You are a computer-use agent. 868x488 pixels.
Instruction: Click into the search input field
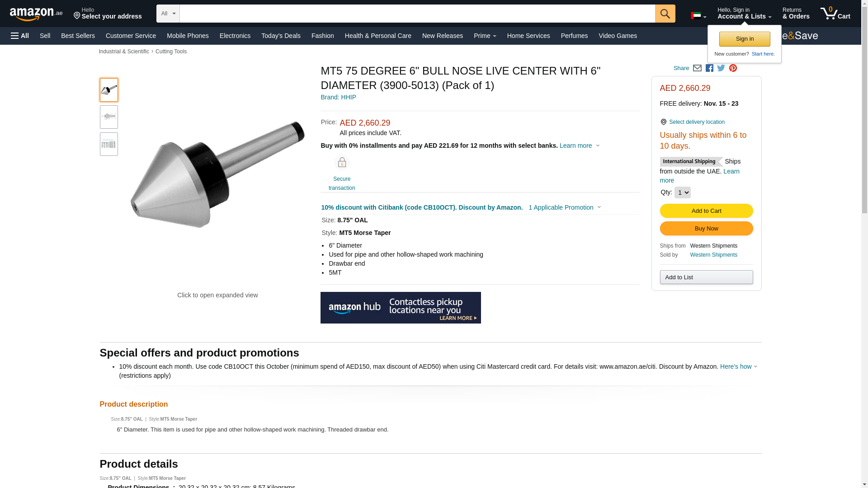417,14
